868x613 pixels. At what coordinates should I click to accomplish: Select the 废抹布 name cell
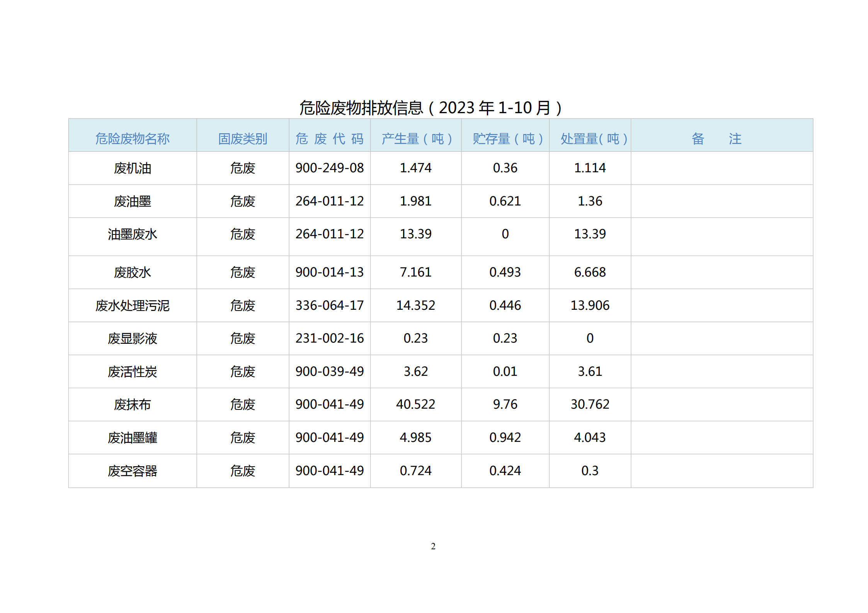tap(132, 404)
